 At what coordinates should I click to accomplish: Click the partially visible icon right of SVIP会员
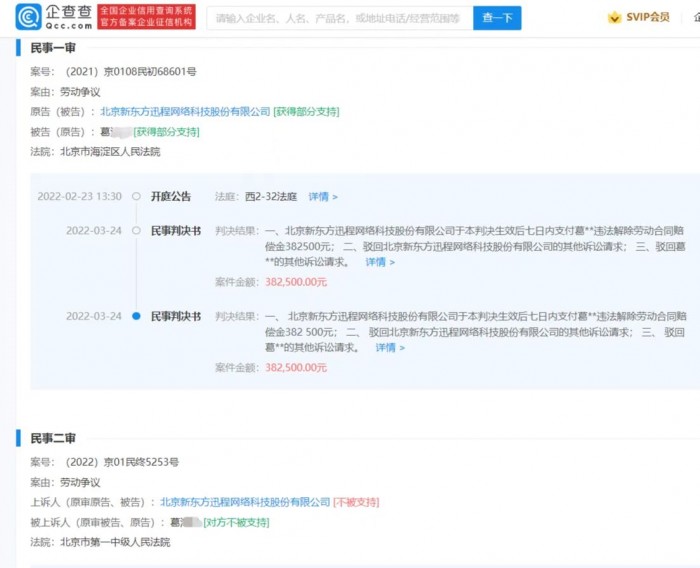692,18
